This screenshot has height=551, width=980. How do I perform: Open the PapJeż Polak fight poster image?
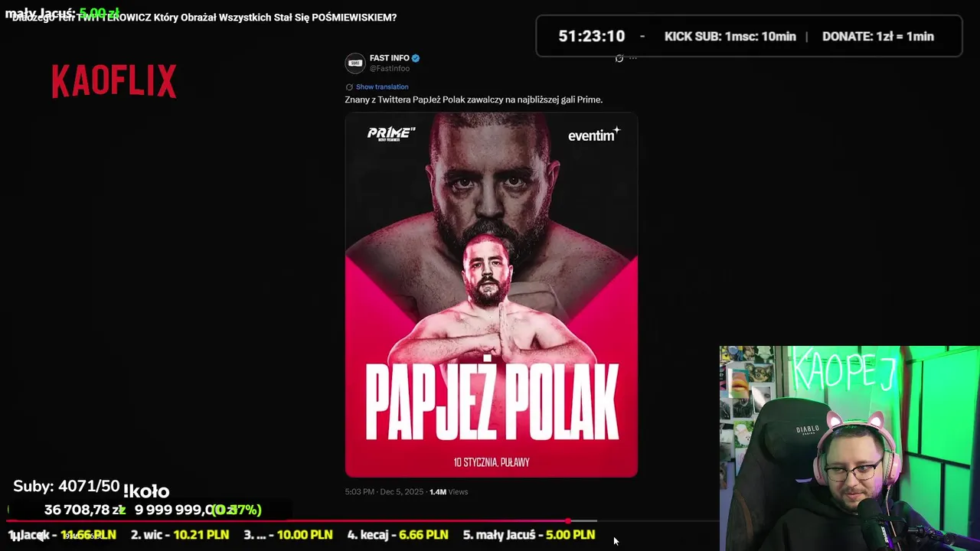492,295
